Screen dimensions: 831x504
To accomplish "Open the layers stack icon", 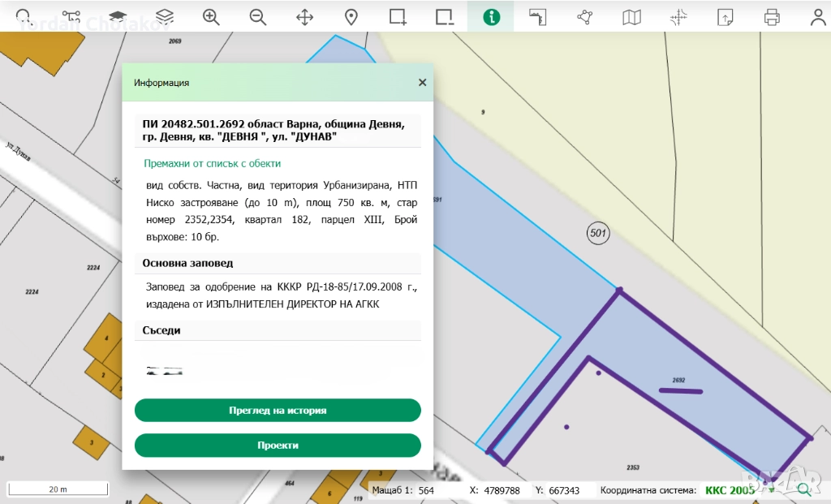I will (x=165, y=16).
